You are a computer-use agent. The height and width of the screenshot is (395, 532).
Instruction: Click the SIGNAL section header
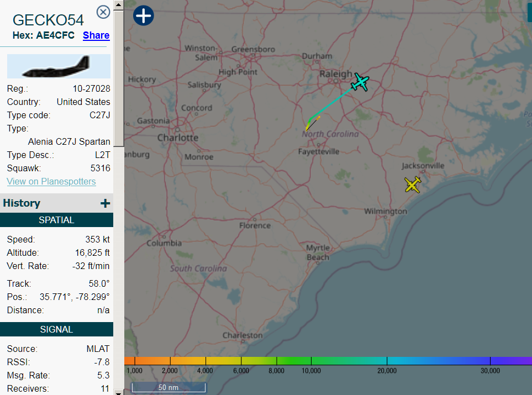pos(57,329)
